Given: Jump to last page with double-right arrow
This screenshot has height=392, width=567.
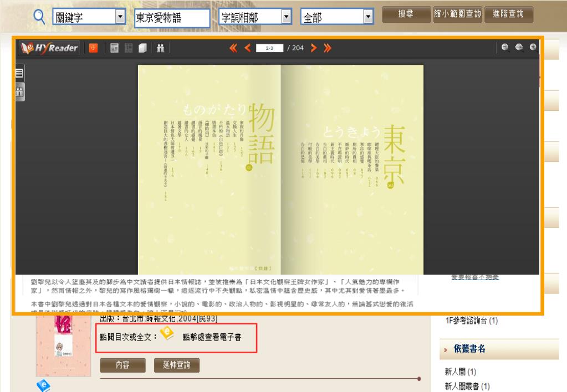Looking at the screenshot, I should [x=327, y=48].
